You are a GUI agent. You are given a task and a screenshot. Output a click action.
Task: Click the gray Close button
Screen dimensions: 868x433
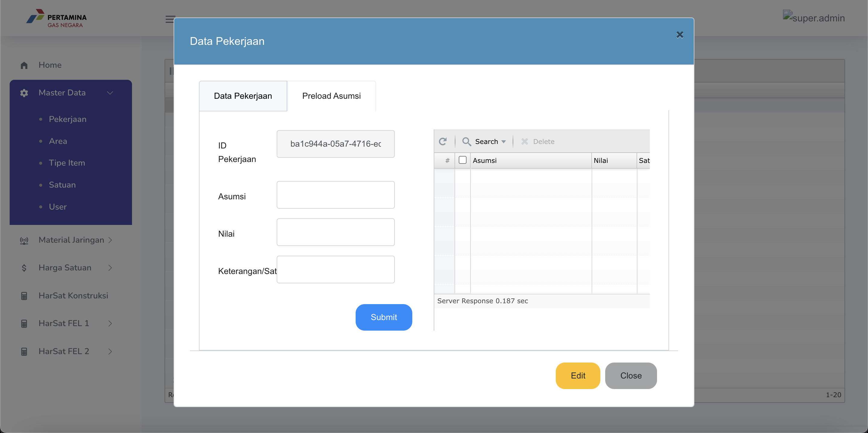point(631,376)
